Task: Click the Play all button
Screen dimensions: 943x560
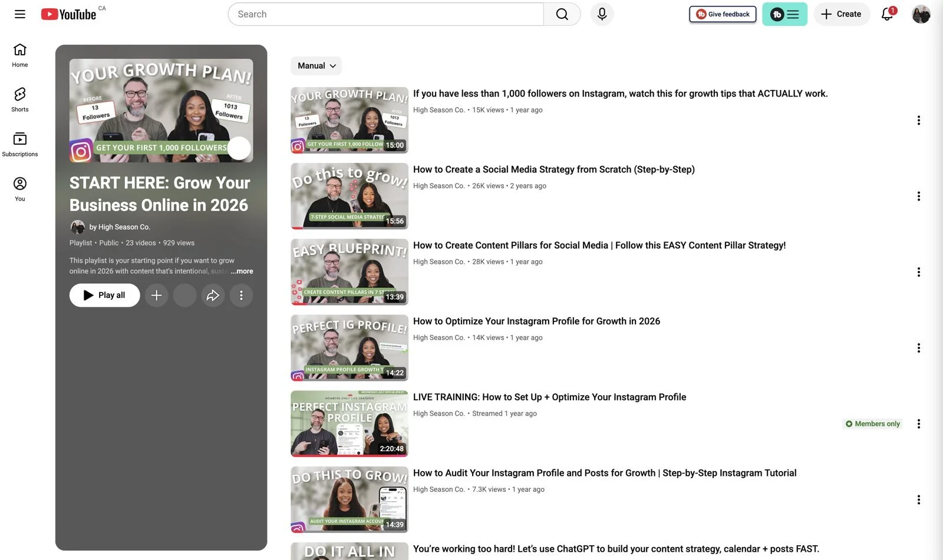Action: (105, 295)
